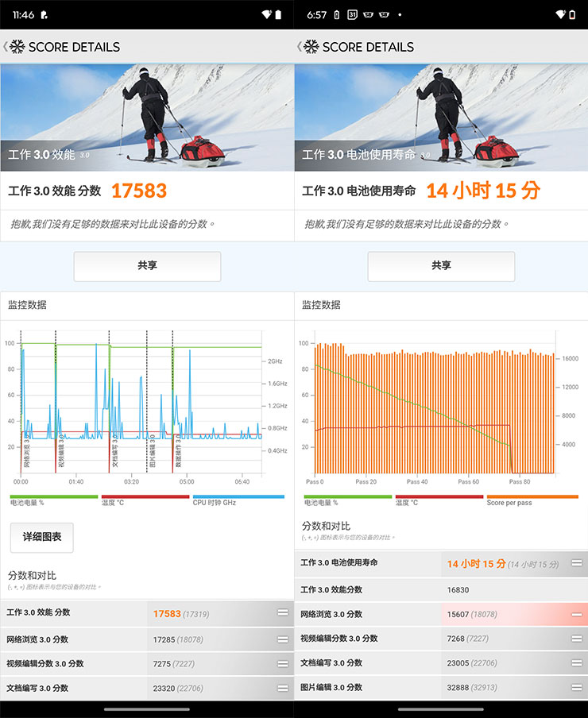This screenshot has width=588, height=718.
Task: Click right screen skier hero image
Action: (441, 118)
